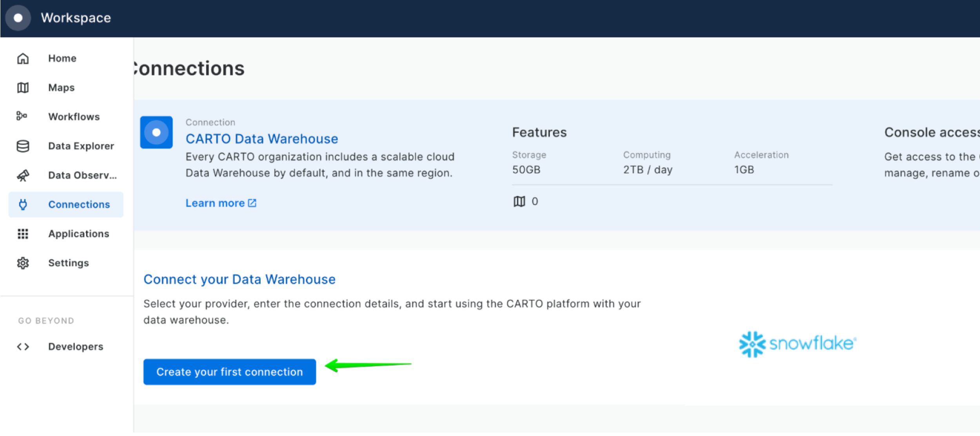The image size is (980, 436).
Task: Select Data Explorer in navigation
Action: coord(81,146)
